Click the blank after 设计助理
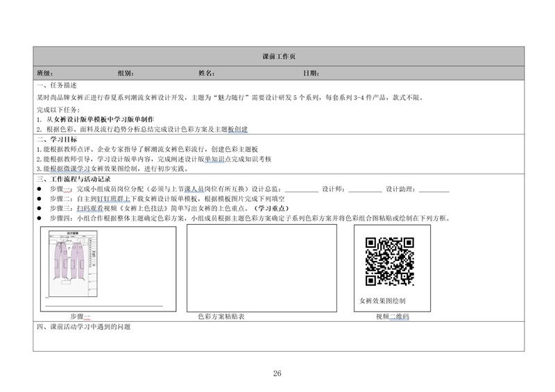The width and height of the screenshot is (555, 392). click(x=434, y=189)
